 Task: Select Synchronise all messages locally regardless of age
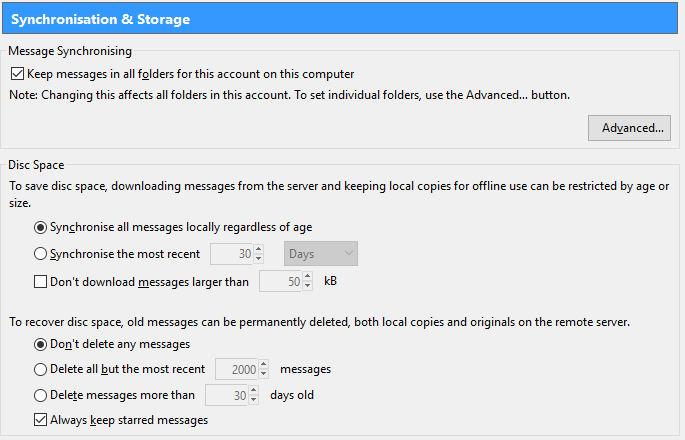pyautogui.click(x=40, y=228)
